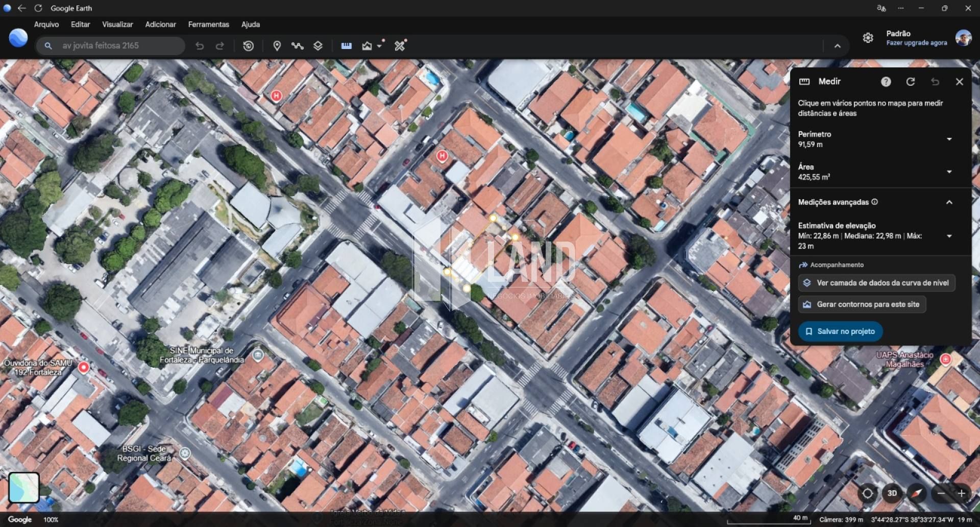Image resolution: width=980 pixels, height=527 pixels.
Task: Open the layers overlay tool in toolbar
Action: [x=318, y=46]
